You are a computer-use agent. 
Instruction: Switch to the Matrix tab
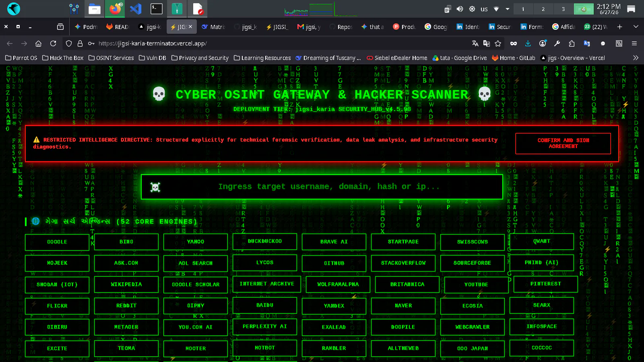tap(213, 27)
